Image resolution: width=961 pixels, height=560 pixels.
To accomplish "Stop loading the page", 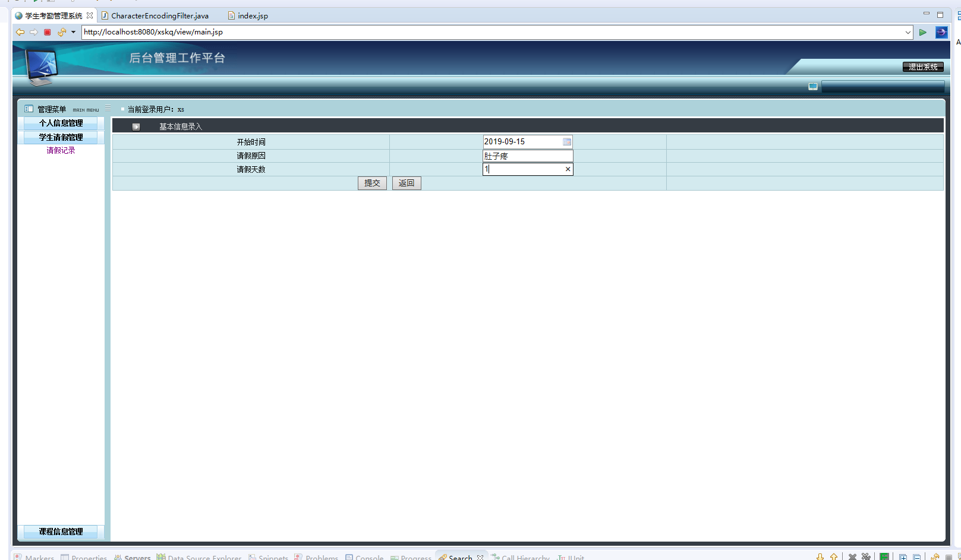I will click(x=48, y=32).
